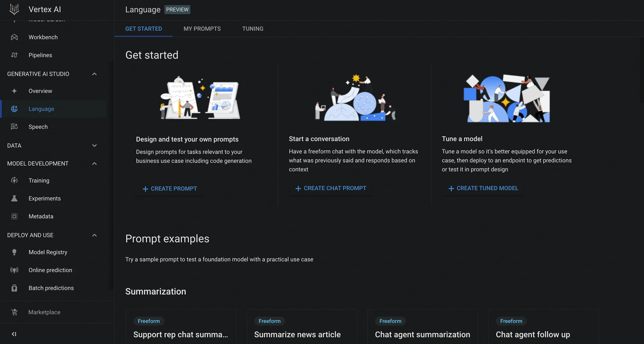Collapse the Model Development section chevron
Viewport: 644px width, 344px height.
point(94,164)
